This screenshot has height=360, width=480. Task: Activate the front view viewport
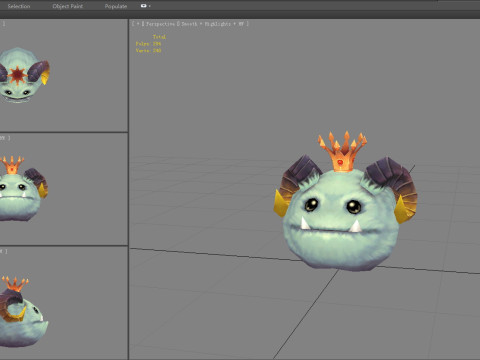point(64,189)
